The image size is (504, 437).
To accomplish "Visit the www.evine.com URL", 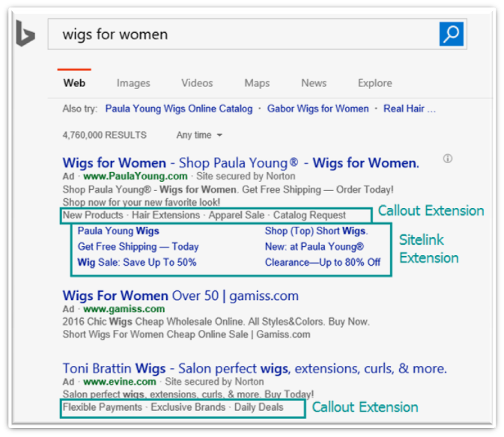I will click(x=120, y=382).
